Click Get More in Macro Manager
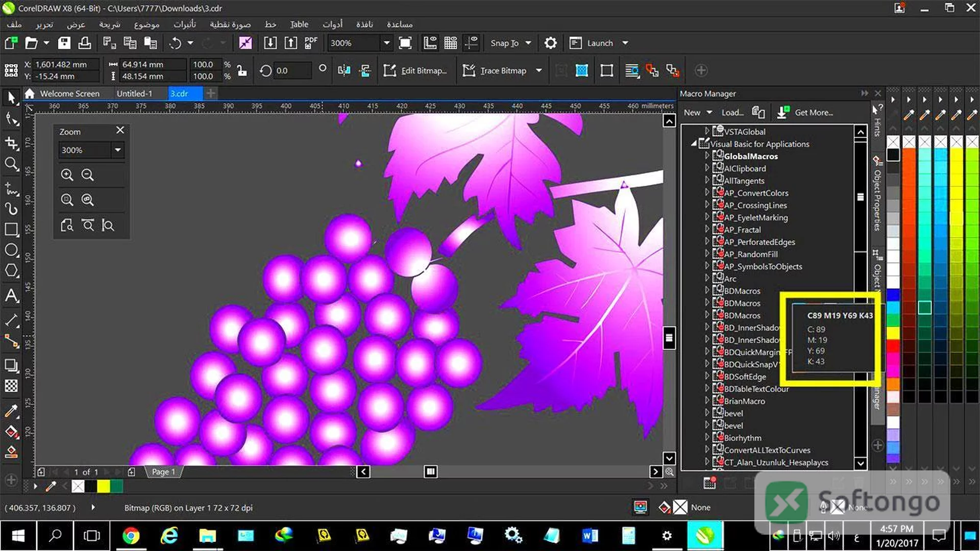Viewport: 980px width, 551px height. pyautogui.click(x=805, y=113)
